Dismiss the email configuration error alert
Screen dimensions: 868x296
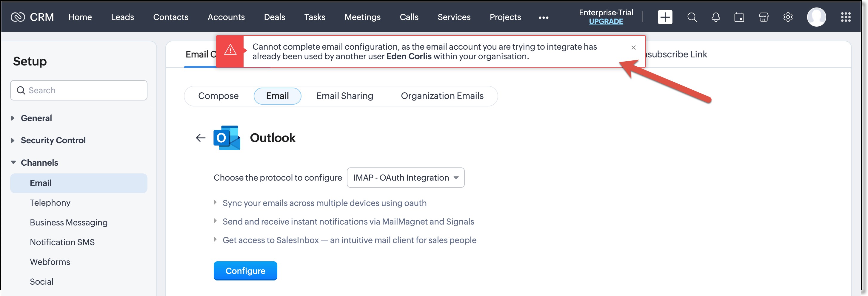(633, 48)
